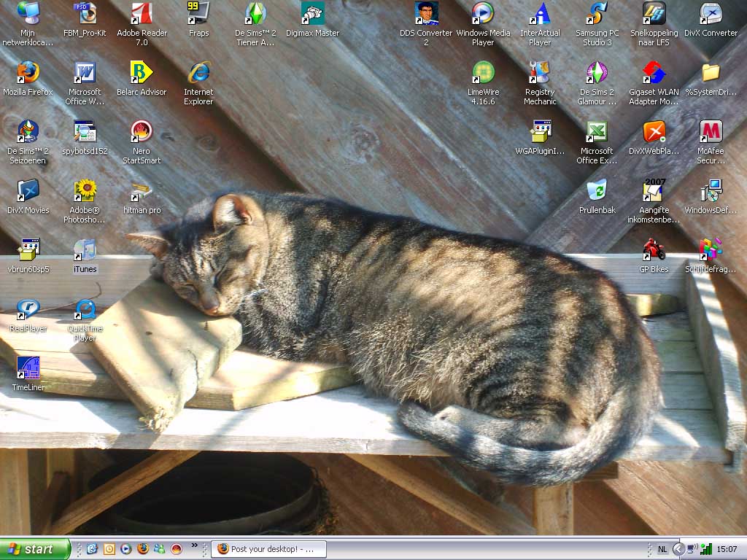
Task: Launch Belarc Advisor desktop icon
Action: pyautogui.click(x=142, y=79)
